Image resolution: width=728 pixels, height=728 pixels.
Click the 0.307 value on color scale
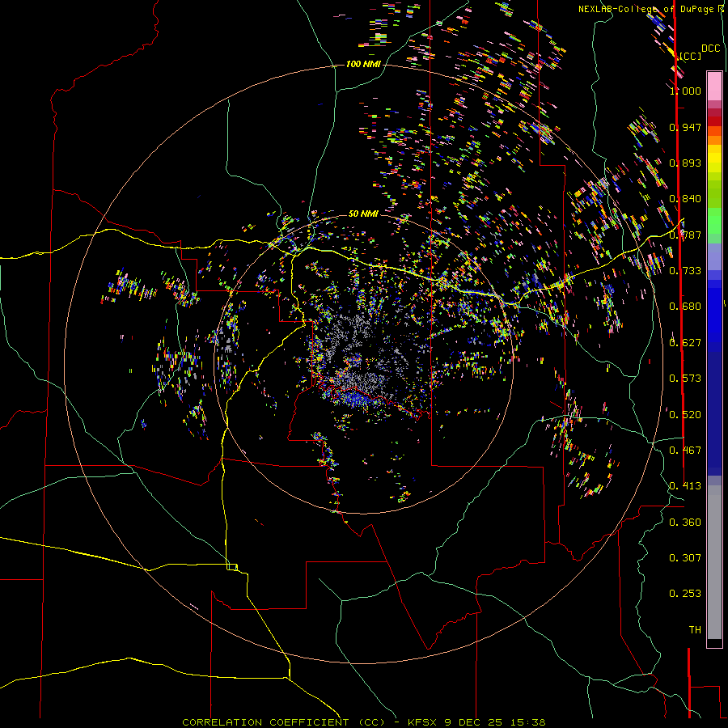685,558
